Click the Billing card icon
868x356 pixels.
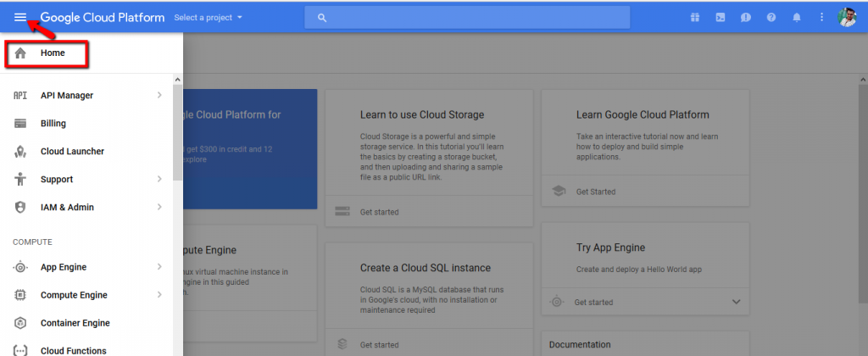tap(20, 124)
